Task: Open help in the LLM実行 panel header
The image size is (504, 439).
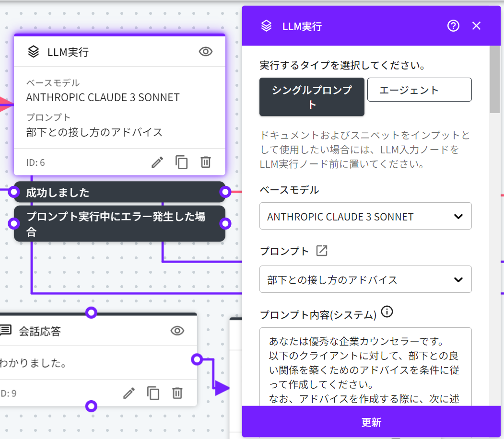Action: click(x=453, y=26)
